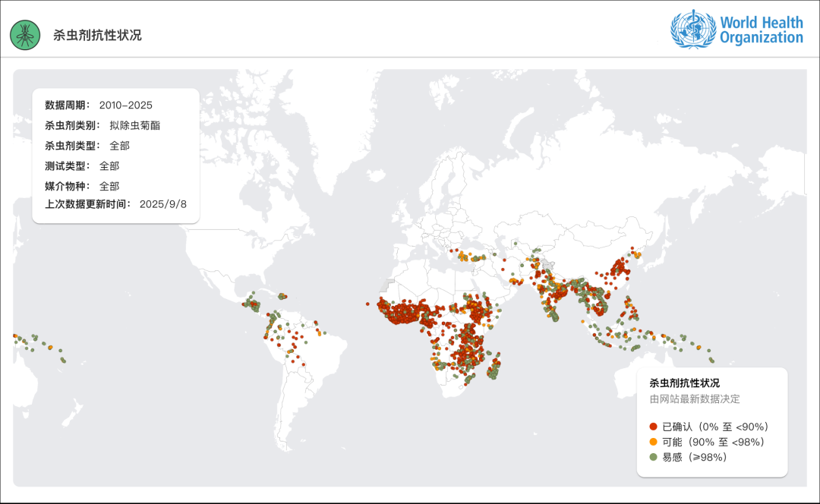Screen dimensions: 820x504
Task: Click the orange 可能 legend dot
Action: pyautogui.click(x=653, y=442)
